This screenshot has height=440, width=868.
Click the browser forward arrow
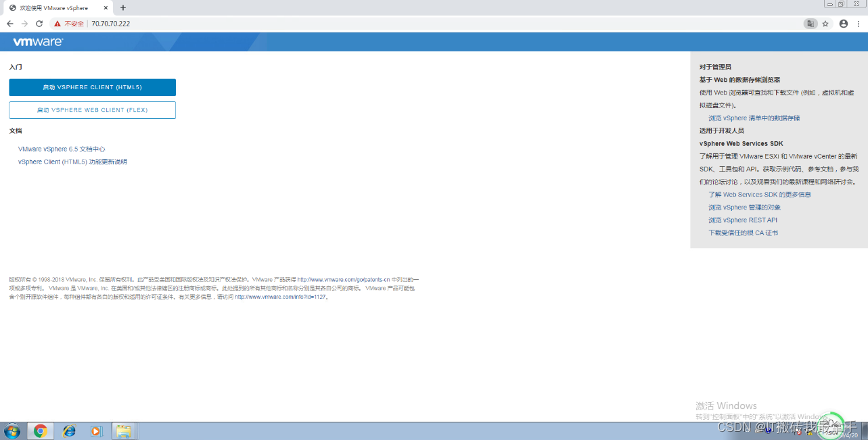click(x=24, y=24)
